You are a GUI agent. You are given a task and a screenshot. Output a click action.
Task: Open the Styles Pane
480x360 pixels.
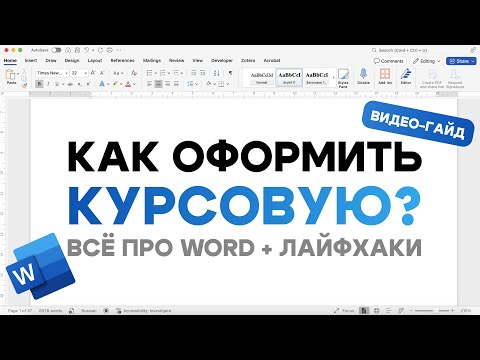(343, 78)
